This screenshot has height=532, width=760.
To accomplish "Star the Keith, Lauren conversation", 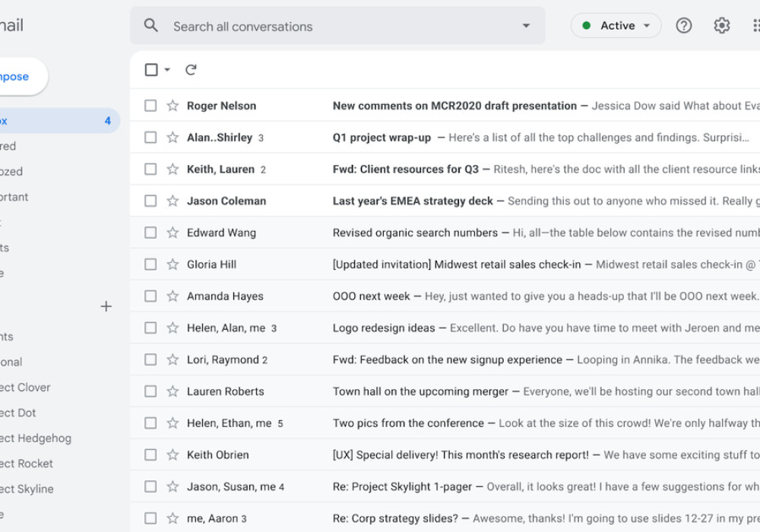I will [173, 169].
